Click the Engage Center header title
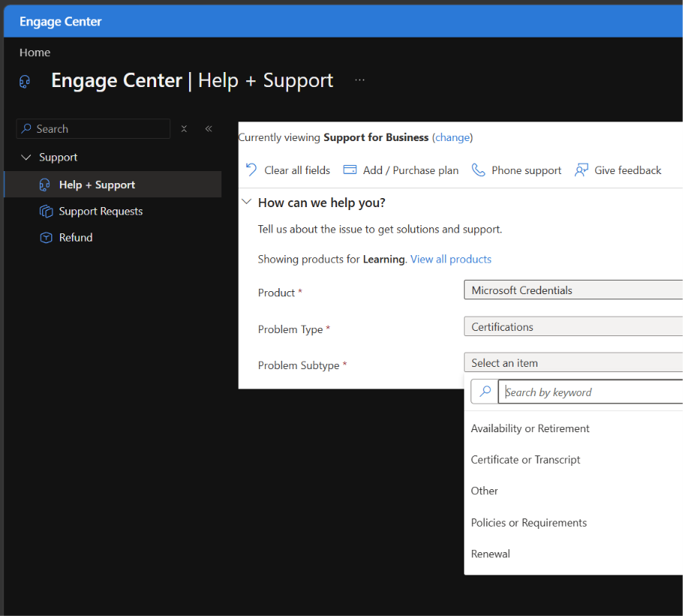683x616 pixels. point(61,22)
